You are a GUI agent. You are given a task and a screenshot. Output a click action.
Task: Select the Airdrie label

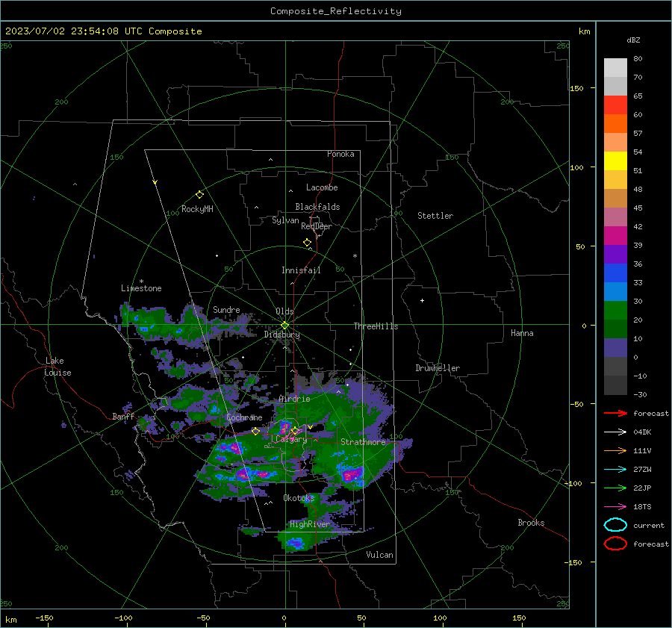[294, 399]
